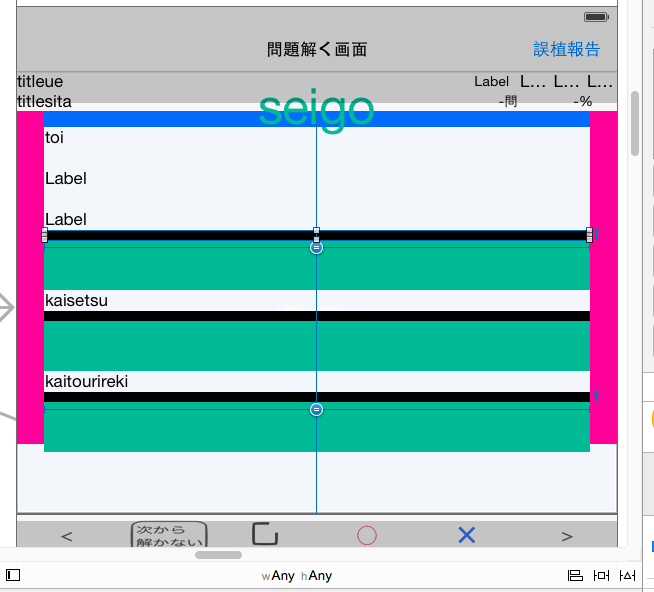The image size is (654, 592).
Task: Select the seigo label
Action: [x=316, y=110]
